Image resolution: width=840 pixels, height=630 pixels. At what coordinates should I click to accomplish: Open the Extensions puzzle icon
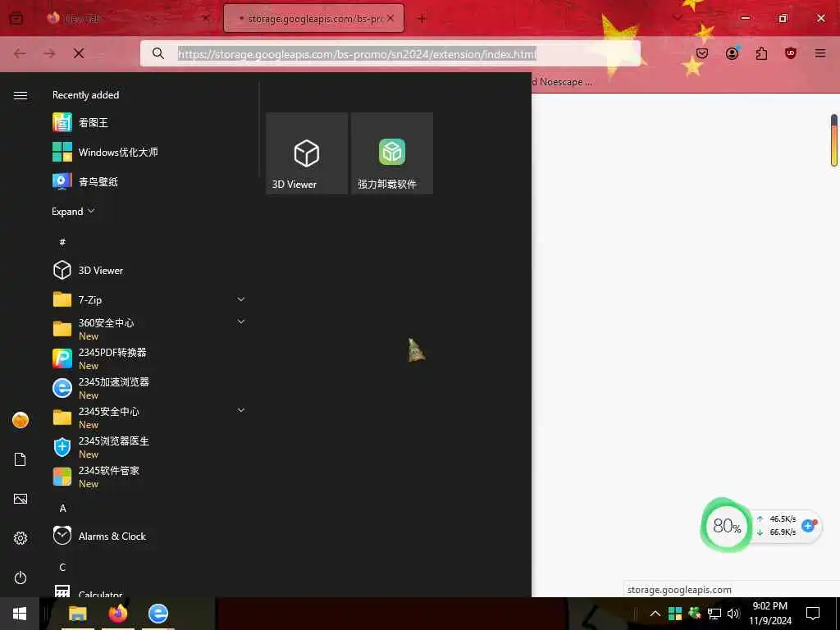(761, 53)
